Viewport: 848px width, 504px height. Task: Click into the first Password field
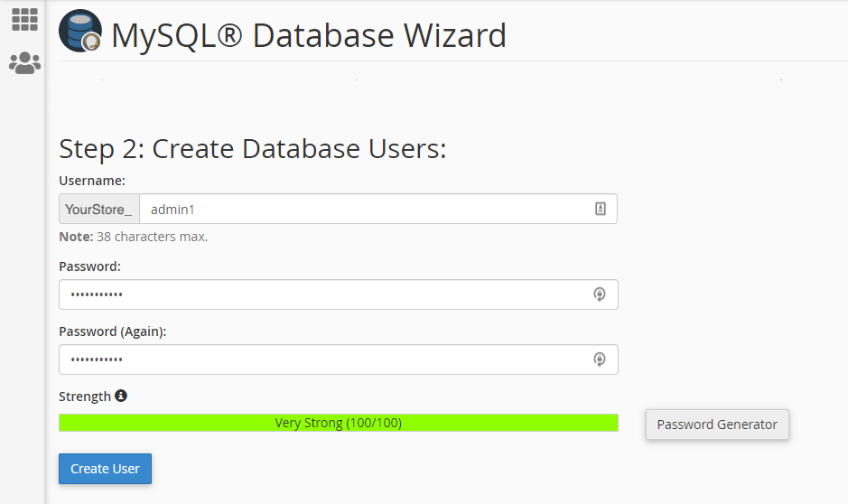325,294
